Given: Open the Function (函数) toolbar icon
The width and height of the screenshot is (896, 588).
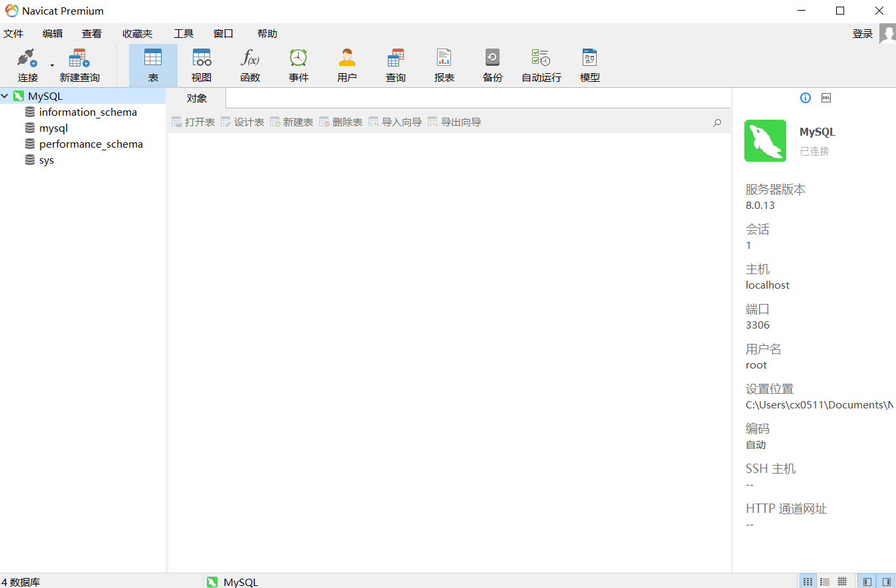Looking at the screenshot, I should coord(250,65).
